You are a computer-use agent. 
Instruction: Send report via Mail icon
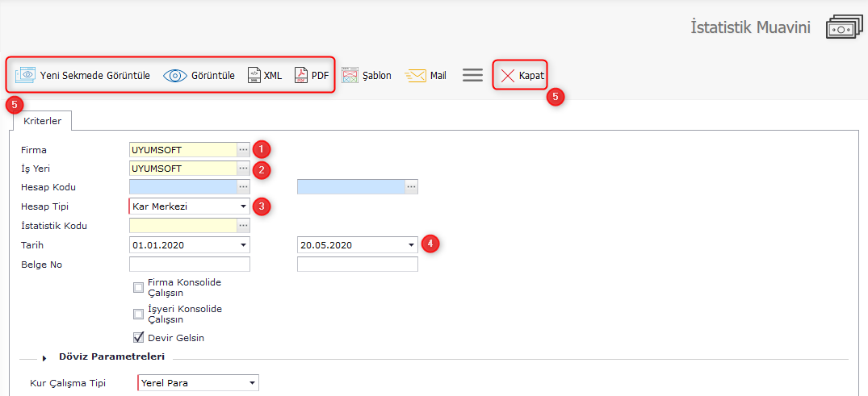pos(415,75)
